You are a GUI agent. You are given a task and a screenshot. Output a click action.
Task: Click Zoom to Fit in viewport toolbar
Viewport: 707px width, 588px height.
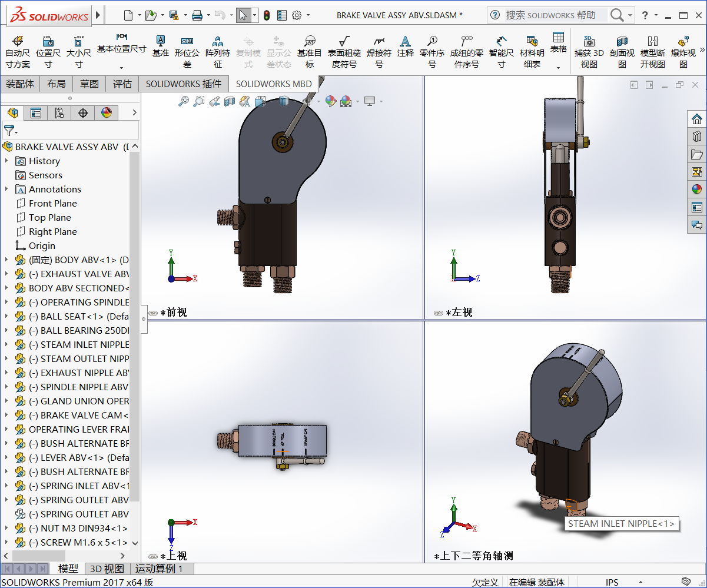point(184,101)
